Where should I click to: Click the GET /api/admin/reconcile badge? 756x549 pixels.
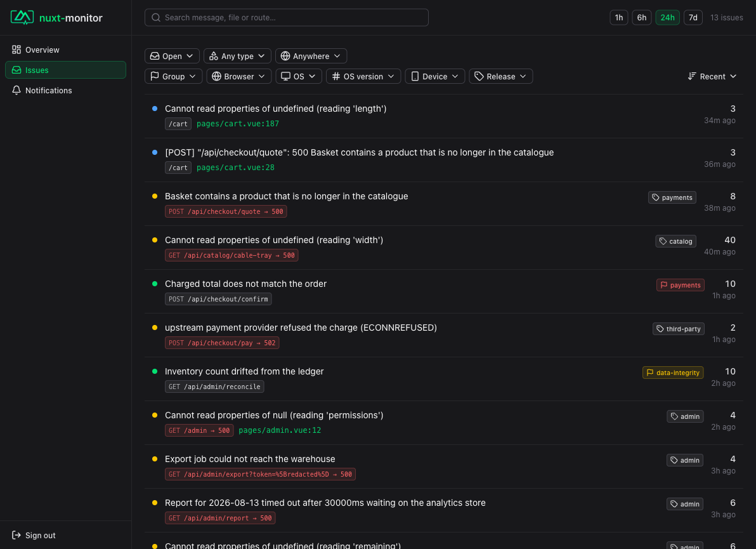coord(214,387)
